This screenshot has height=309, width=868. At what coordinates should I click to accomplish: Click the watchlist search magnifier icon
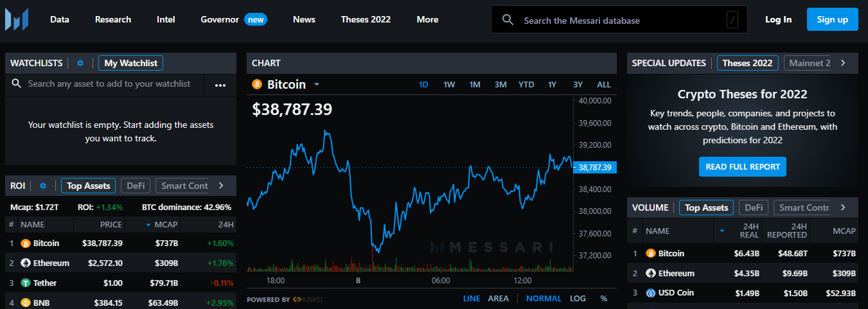pos(17,84)
